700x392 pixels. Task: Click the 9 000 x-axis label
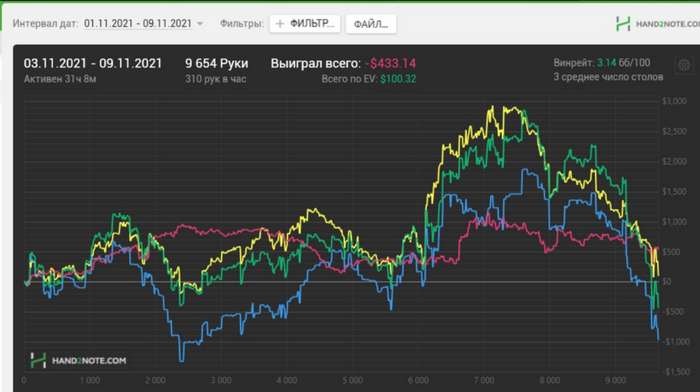click(x=615, y=380)
